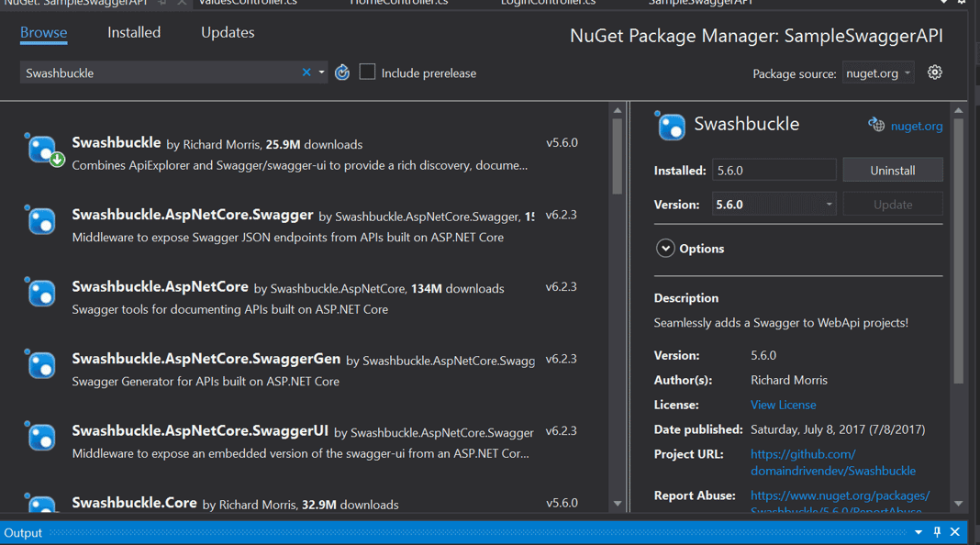This screenshot has width=980, height=545.
Task: Click the Swashbuckle.Core package name
Action: pyautogui.click(x=134, y=502)
